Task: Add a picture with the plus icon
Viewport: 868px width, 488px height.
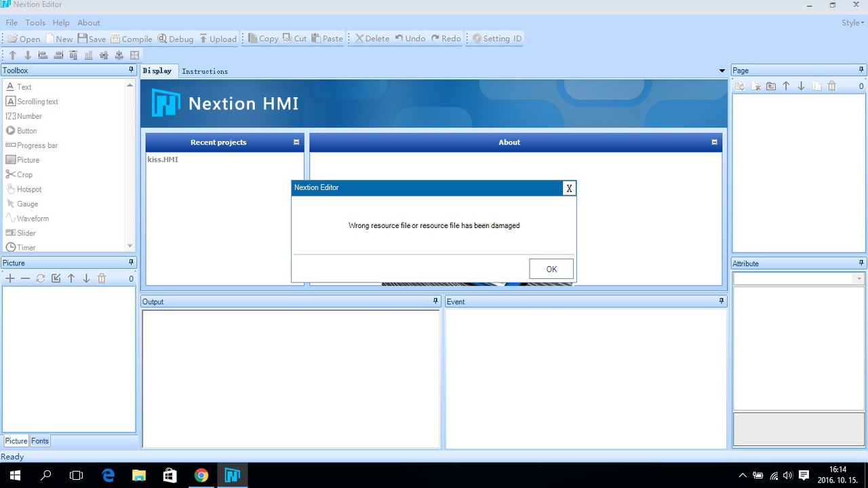Action: coord(10,278)
